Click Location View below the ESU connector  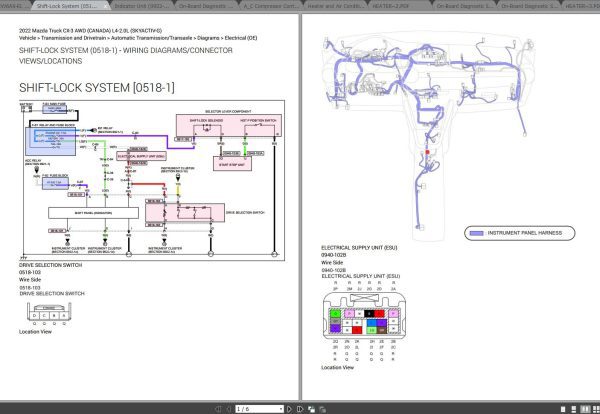338,367
